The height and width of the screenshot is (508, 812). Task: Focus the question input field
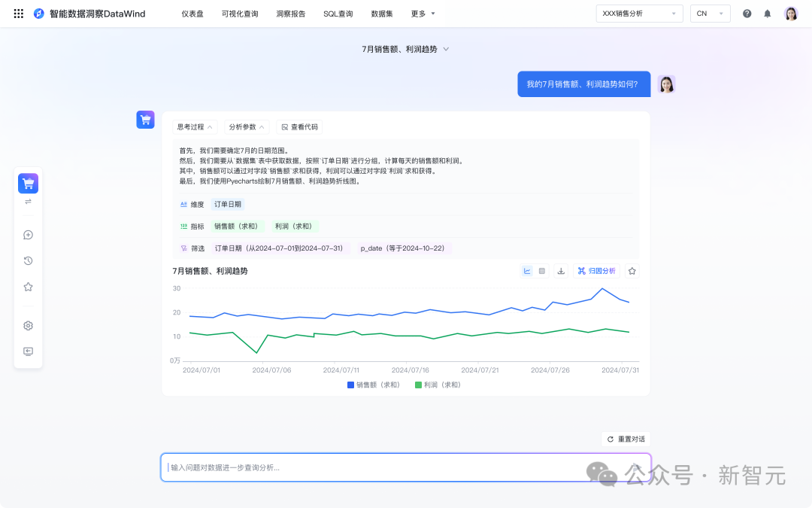pyautogui.click(x=405, y=467)
